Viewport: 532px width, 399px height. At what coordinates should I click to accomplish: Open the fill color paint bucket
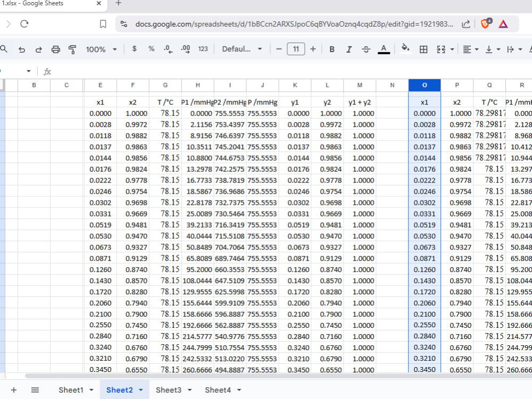click(x=405, y=49)
